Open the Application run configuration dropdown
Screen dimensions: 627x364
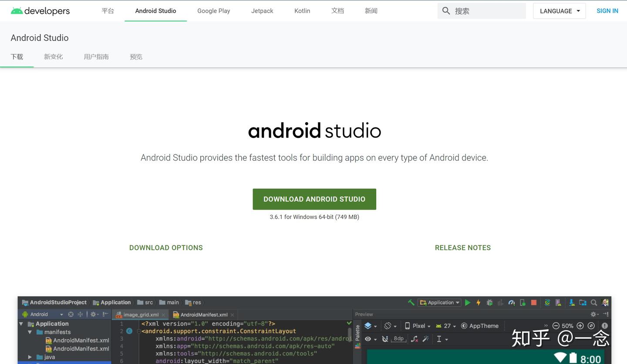tap(440, 303)
